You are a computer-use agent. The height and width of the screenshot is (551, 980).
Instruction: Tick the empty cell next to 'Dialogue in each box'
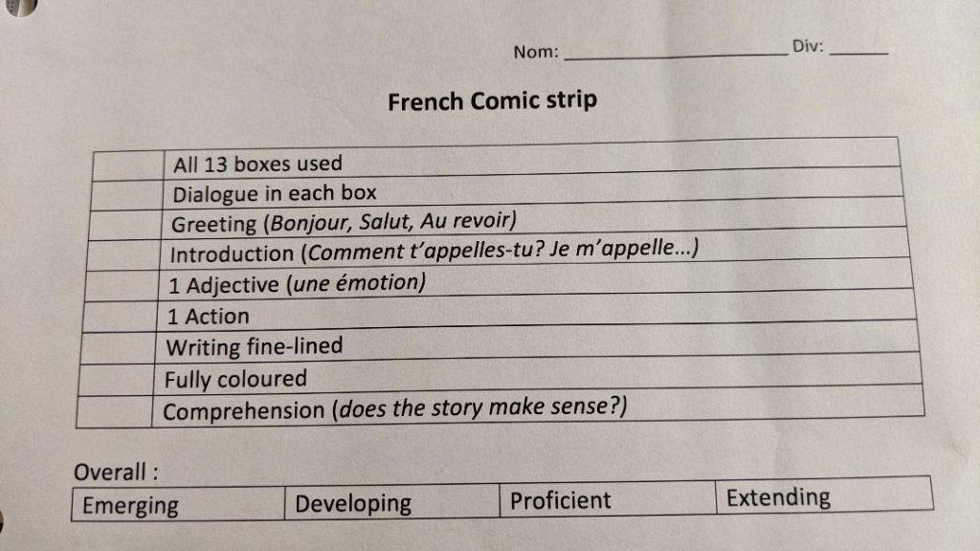click(x=128, y=195)
